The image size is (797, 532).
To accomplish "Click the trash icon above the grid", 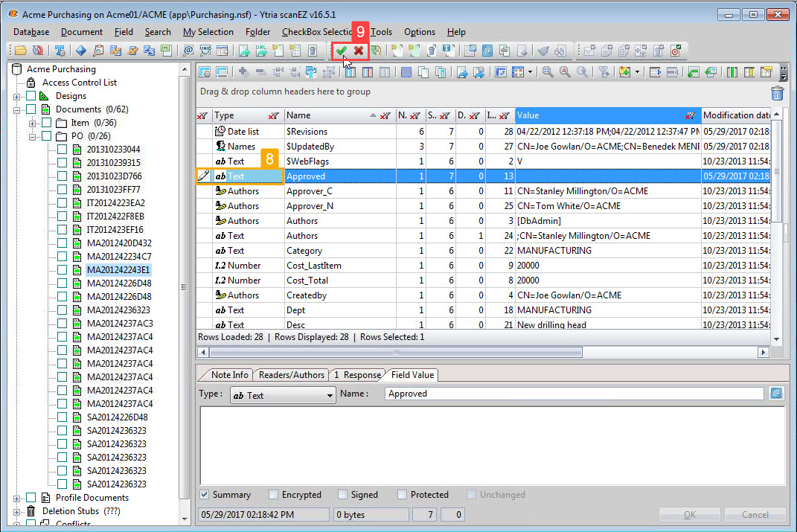I will [777, 93].
